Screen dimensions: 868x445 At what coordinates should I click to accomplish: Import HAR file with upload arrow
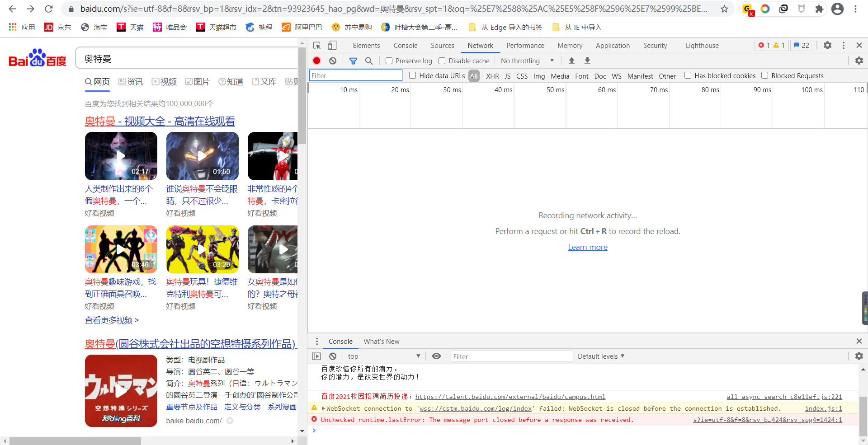point(571,61)
